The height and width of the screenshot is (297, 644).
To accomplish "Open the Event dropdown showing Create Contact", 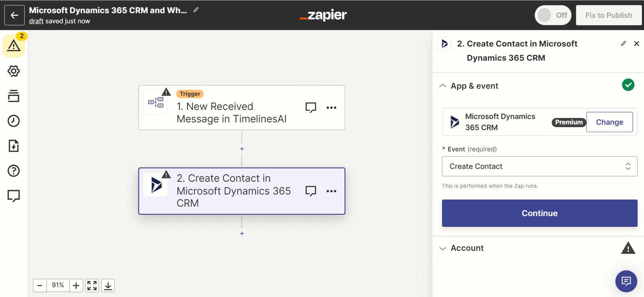I will (539, 166).
